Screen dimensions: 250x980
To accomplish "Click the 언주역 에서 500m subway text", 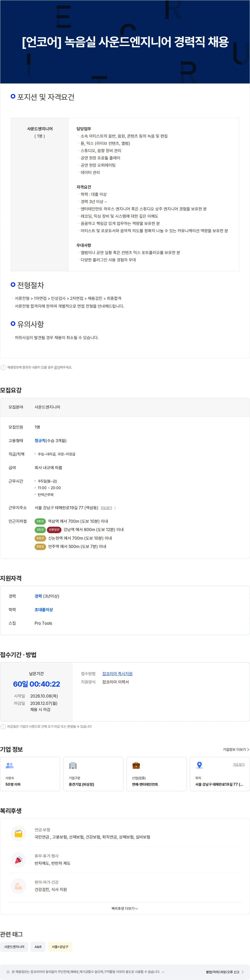I will (77, 546).
